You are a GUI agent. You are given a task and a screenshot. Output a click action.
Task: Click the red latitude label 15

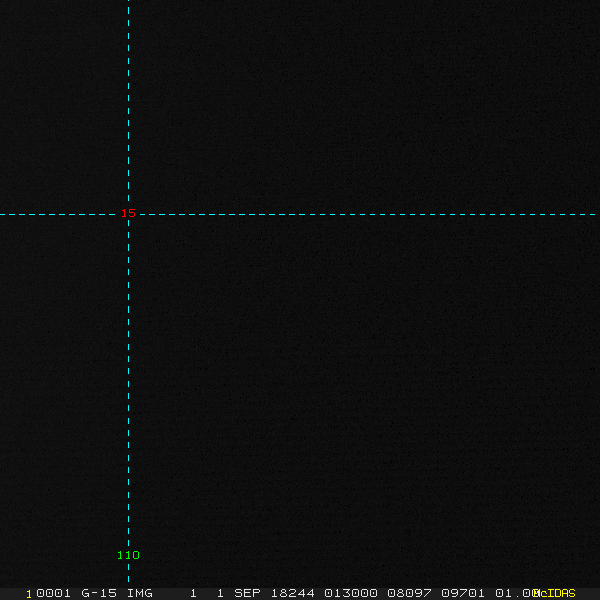[128, 213]
